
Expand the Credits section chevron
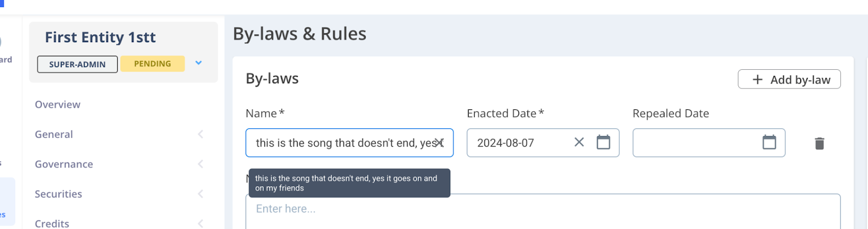pyautogui.click(x=201, y=223)
